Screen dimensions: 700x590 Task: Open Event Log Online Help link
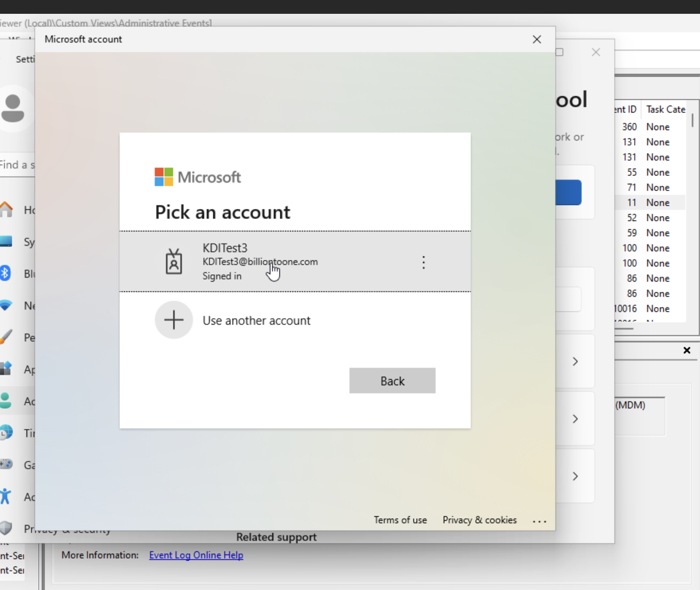(x=196, y=555)
